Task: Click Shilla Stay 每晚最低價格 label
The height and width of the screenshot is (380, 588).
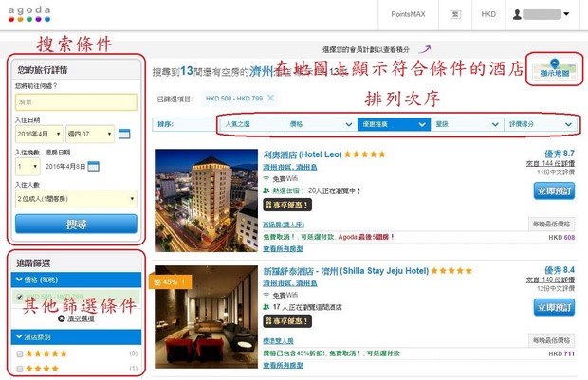Action: coord(551,340)
